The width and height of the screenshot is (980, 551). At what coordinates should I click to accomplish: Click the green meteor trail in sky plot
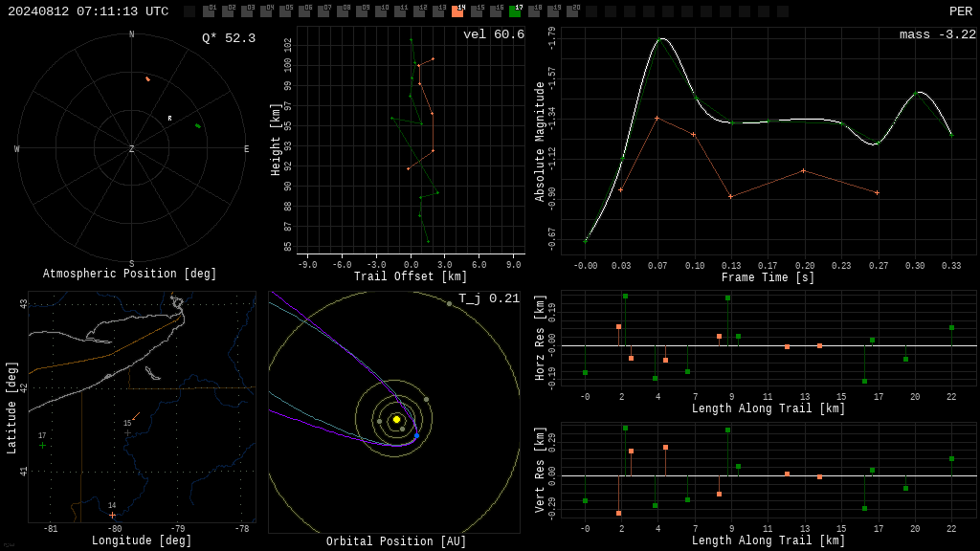click(197, 126)
